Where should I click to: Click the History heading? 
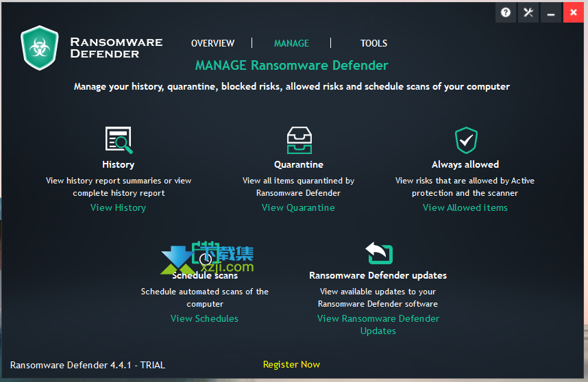pyautogui.click(x=118, y=164)
